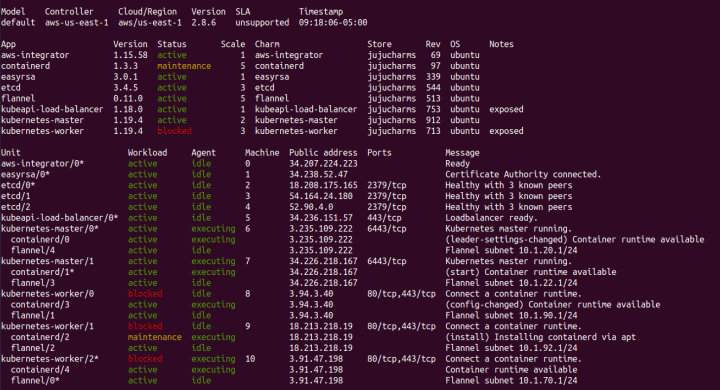Image resolution: width=720 pixels, height=390 pixels.
Task: Select charm name 'easyrsa' in the Charm column
Action: [272, 77]
